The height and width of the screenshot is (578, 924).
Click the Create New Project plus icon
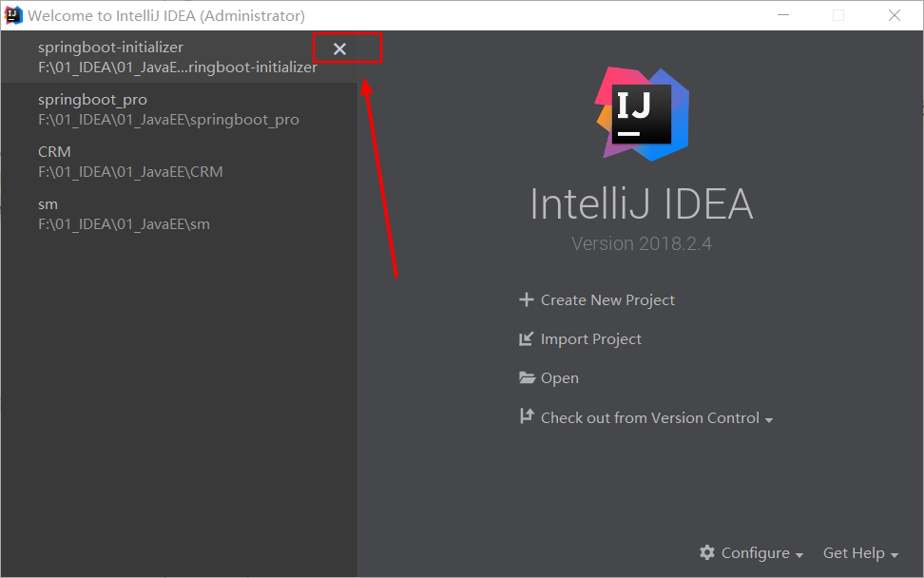point(527,299)
